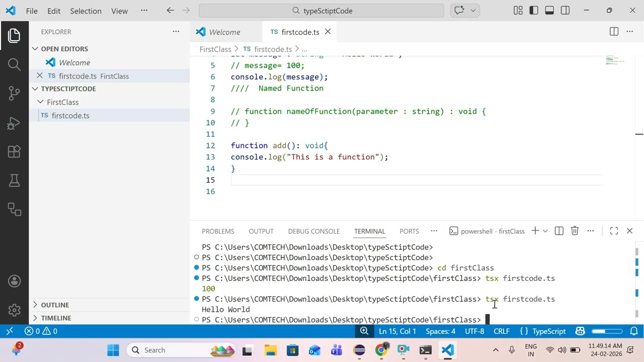Screen dimensions: 644x362
Task: Select firstcode.ts file in FirstClass folder
Action: [x=70, y=115]
